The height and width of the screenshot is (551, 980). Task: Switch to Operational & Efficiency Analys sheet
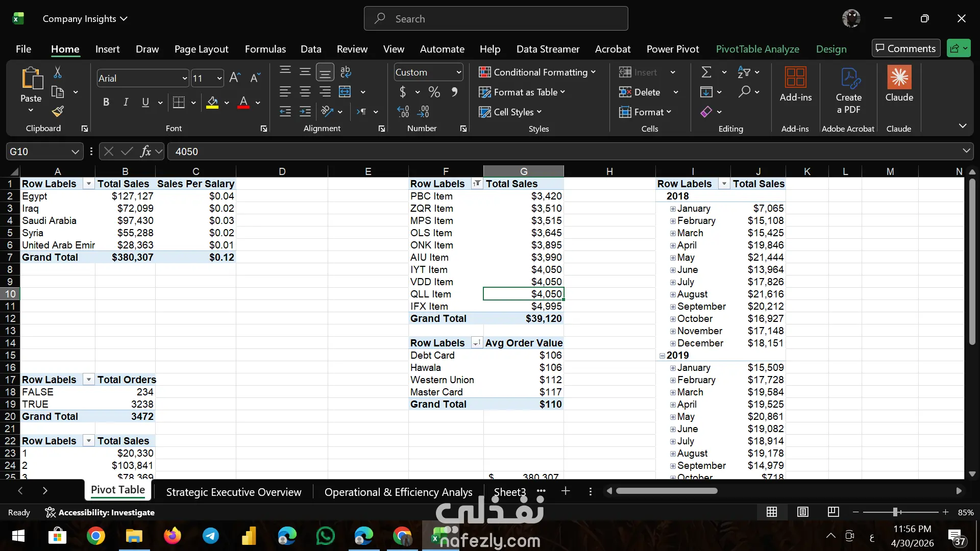click(399, 492)
